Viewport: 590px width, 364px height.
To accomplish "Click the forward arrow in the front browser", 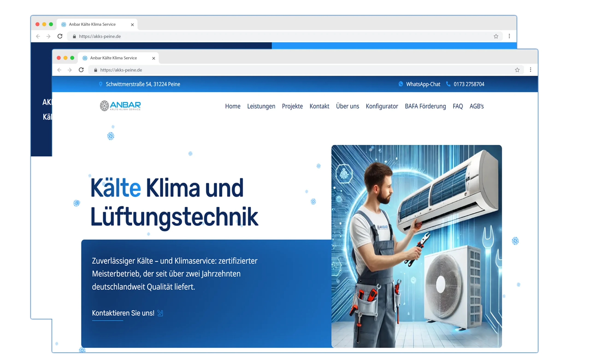I will coord(70,70).
